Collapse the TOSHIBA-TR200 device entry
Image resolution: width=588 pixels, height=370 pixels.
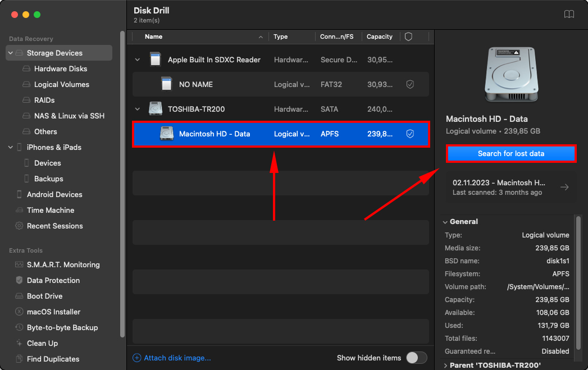pyautogui.click(x=137, y=109)
